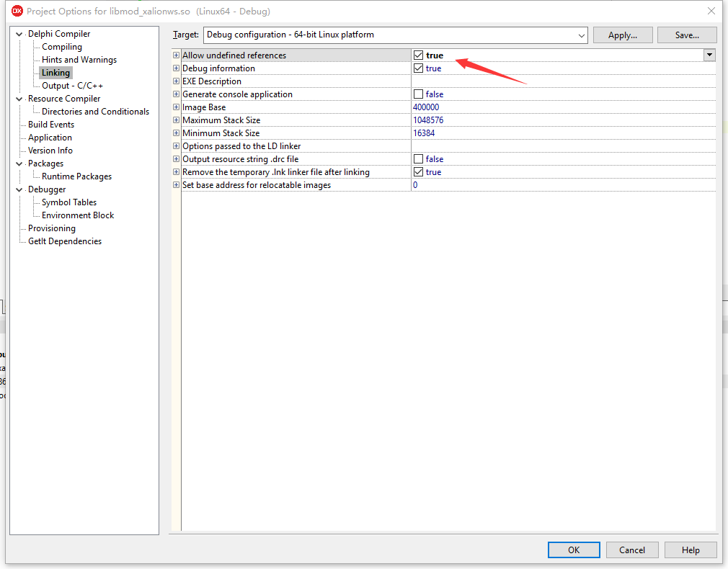The image size is (728, 569).
Task: Toggle Allow undefined references checkbox
Action: coord(418,55)
